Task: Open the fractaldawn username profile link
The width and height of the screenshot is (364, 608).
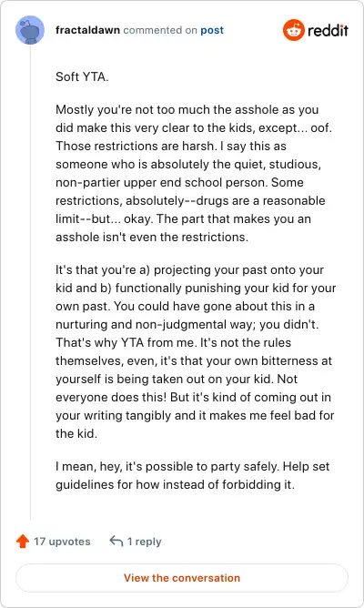Action: point(87,30)
